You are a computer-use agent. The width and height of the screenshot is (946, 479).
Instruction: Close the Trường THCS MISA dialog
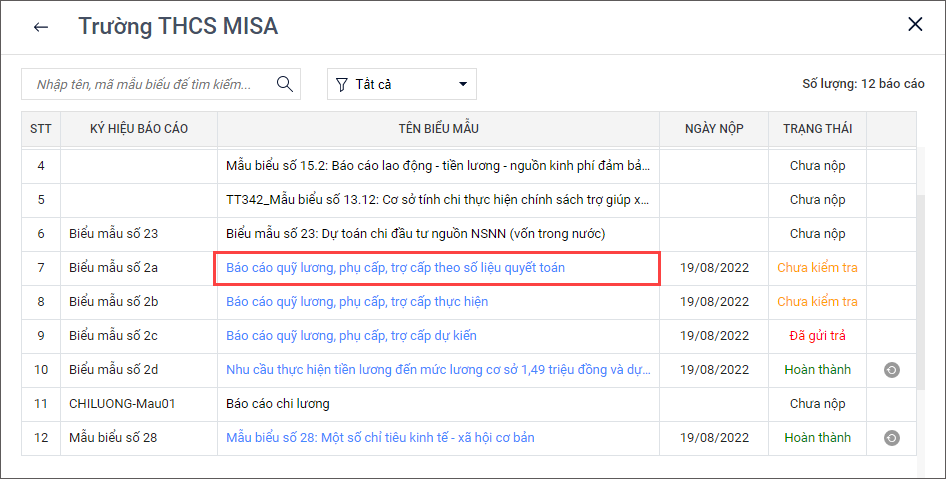point(914,25)
